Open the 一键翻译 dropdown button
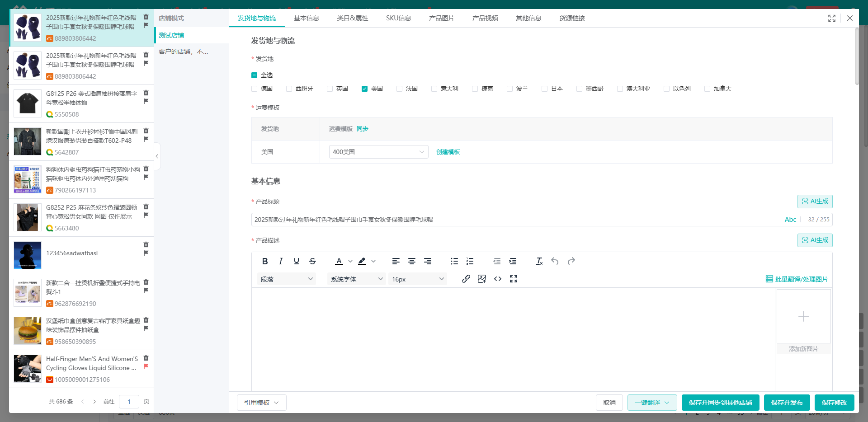The width and height of the screenshot is (868, 422). pyautogui.click(x=652, y=403)
